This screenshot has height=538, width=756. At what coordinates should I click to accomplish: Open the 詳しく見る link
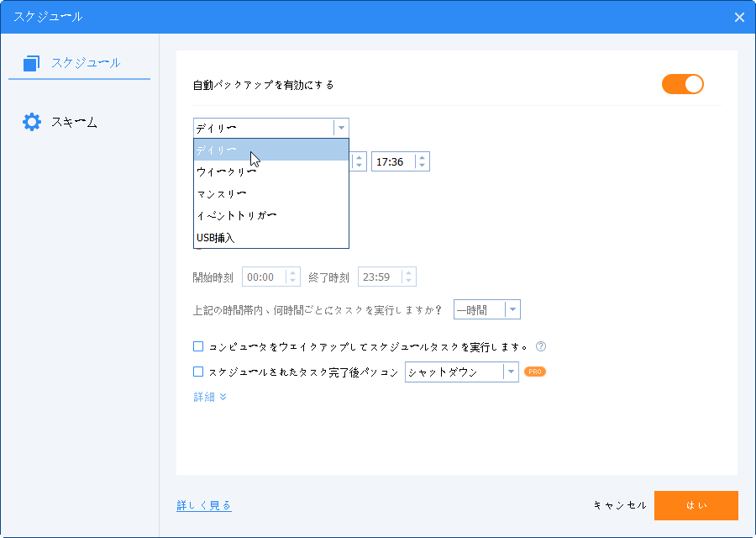pos(204,505)
